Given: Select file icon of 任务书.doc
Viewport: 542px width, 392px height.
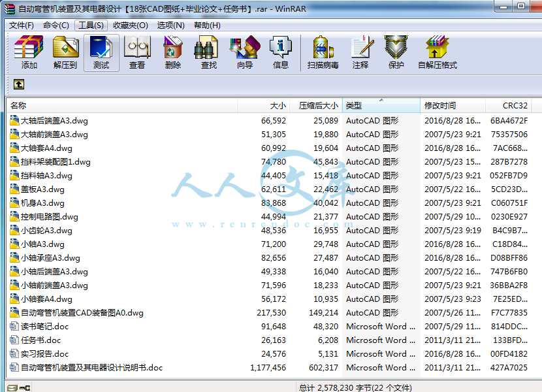Looking at the screenshot, I should [x=14, y=340].
